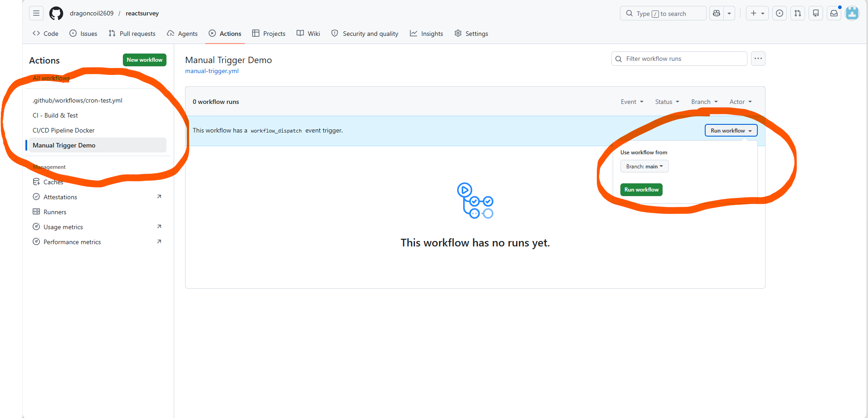Expand the Branch filter dropdown
The height and width of the screenshot is (418, 868).
click(x=704, y=102)
